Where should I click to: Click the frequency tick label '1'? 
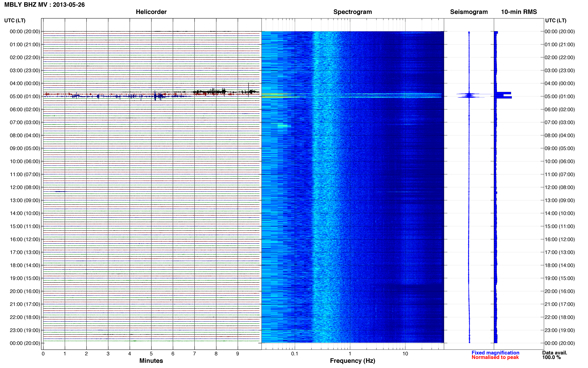(350, 354)
